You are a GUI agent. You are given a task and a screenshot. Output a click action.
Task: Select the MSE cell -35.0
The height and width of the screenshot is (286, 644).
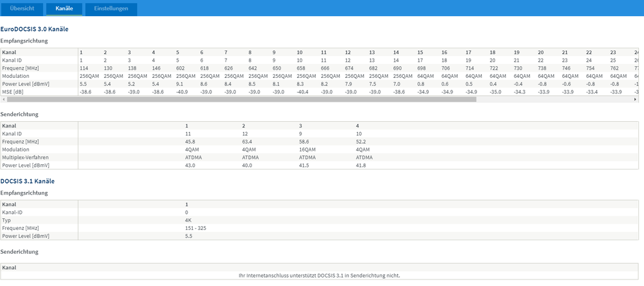pos(496,92)
